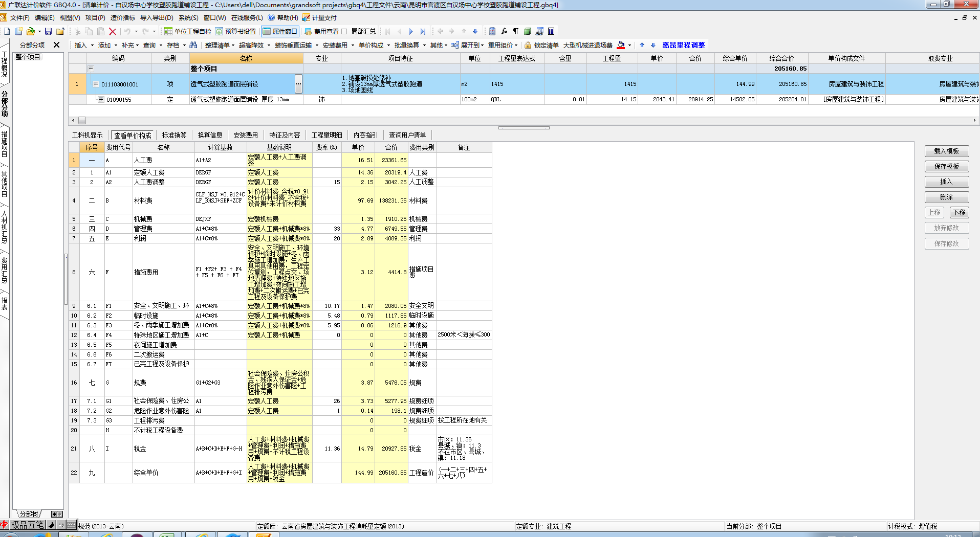Open the calculator icon
The width and height of the screenshot is (980, 537).
[492, 32]
